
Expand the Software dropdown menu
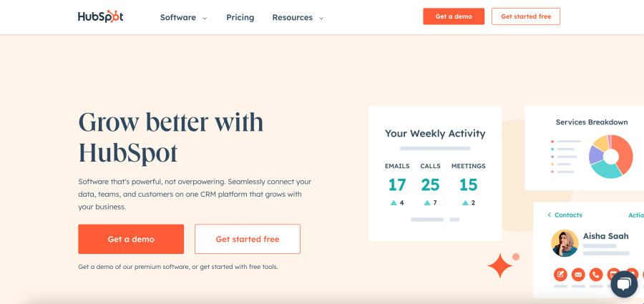[x=183, y=17]
